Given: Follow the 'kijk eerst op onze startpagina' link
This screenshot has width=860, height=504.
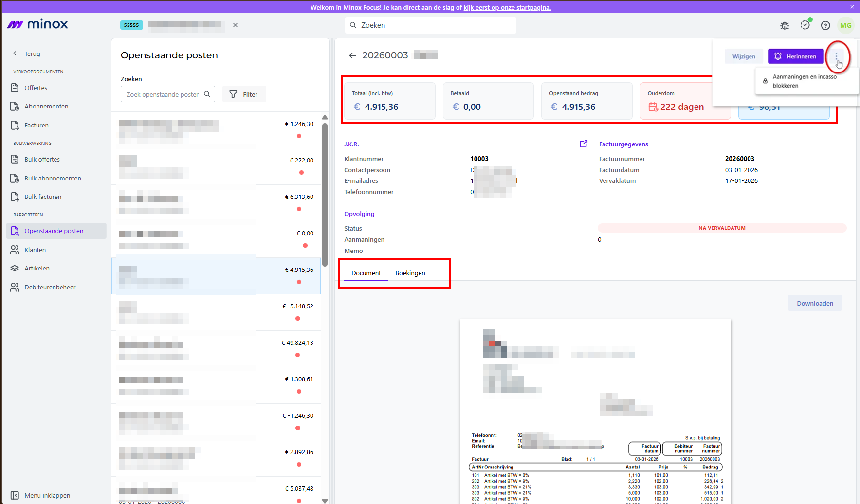Looking at the screenshot, I should point(507,8).
